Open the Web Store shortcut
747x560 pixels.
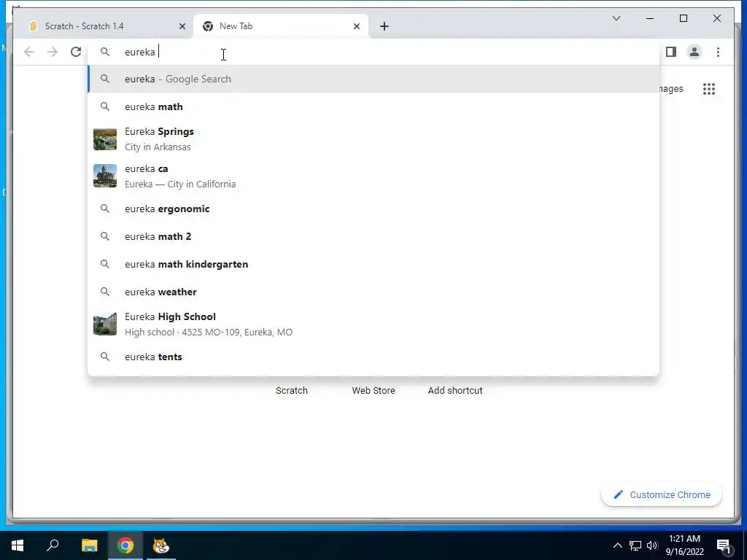pos(373,391)
